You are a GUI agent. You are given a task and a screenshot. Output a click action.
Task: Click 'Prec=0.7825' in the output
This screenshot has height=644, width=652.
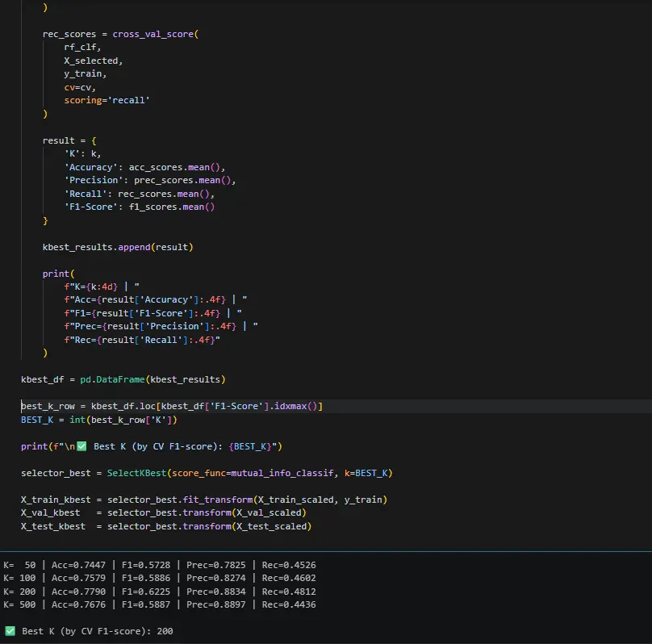point(215,565)
